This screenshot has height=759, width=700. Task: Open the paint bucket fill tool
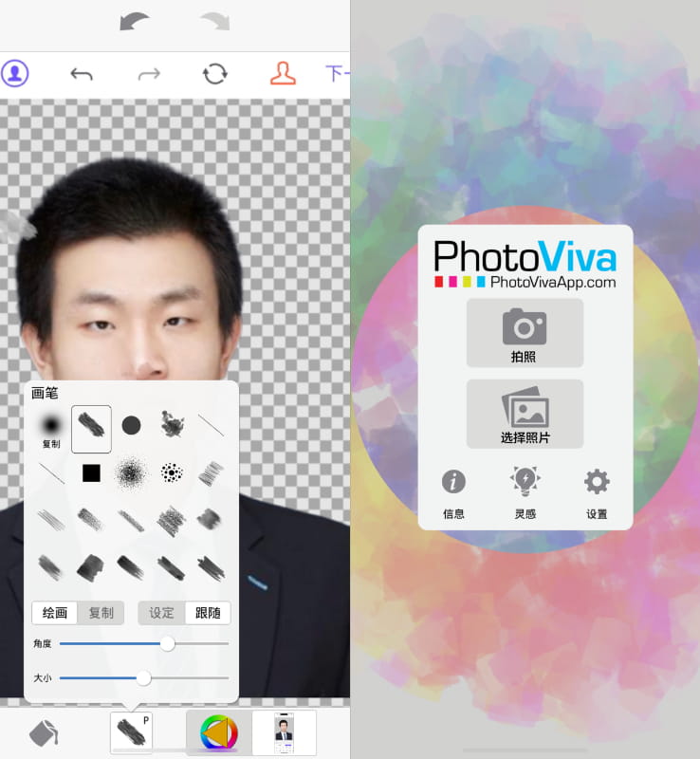click(44, 732)
